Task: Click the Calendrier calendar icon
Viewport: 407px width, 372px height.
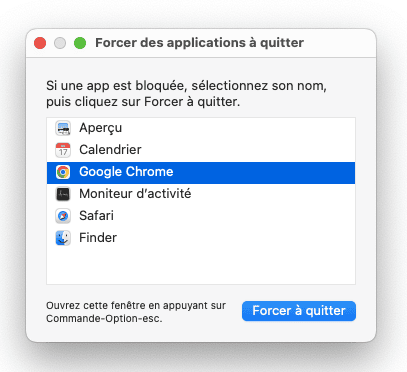Action: (63, 150)
